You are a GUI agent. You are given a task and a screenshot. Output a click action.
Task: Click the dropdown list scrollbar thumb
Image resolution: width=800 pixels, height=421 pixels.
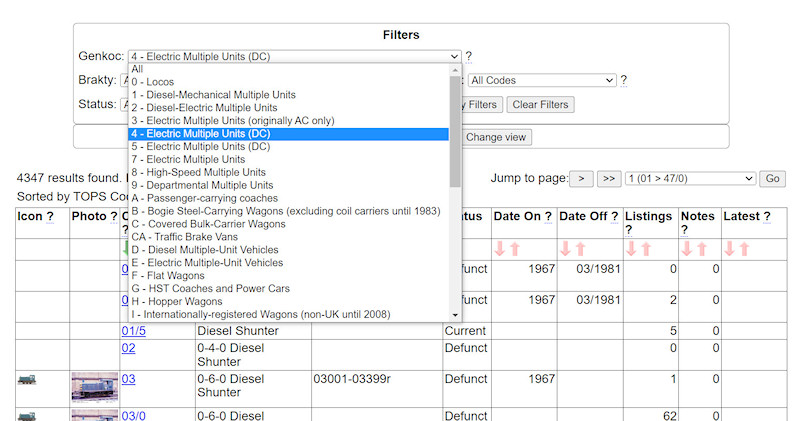pos(456,130)
